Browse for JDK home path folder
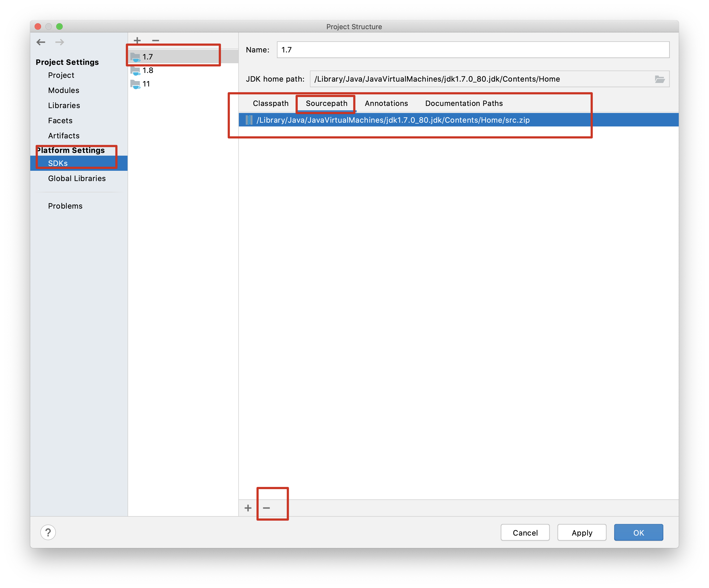709x588 pixels. pos(659,79)
